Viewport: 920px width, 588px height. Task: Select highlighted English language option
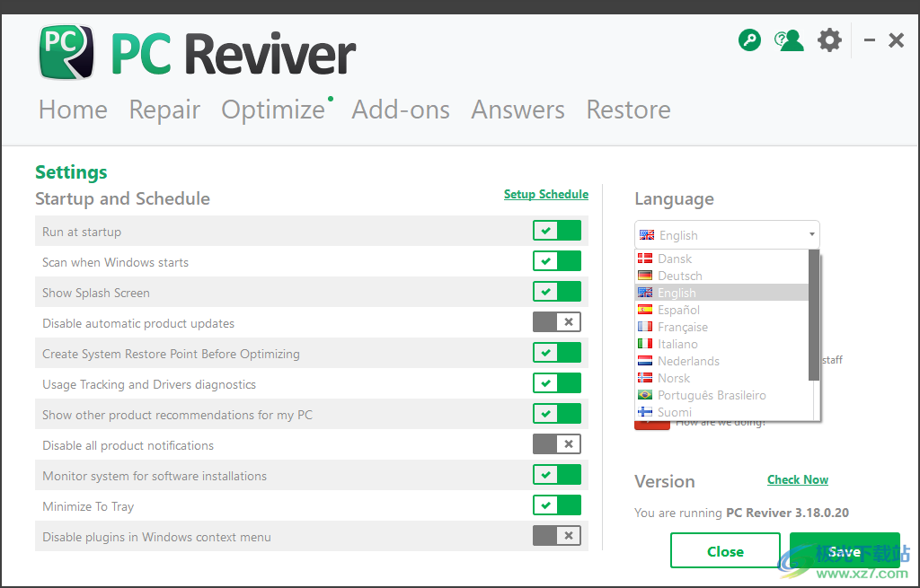pos(721,293)
